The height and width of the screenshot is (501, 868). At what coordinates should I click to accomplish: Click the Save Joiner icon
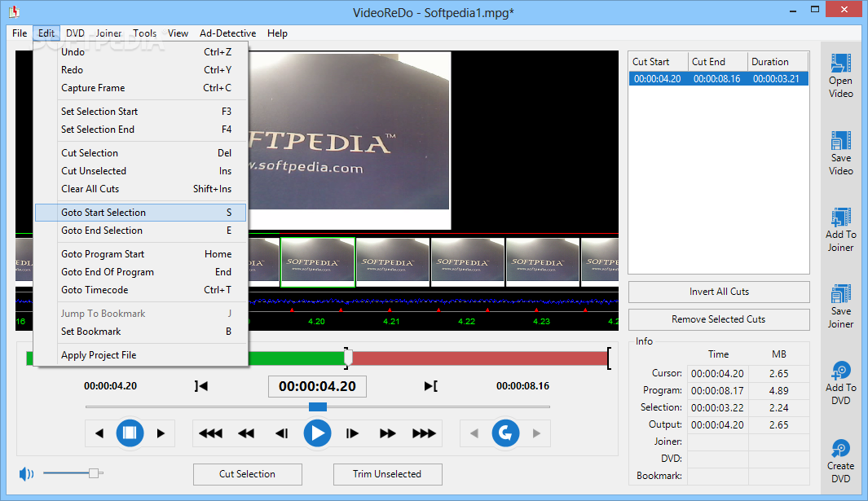pyautogui.click(x=840, y=294)
